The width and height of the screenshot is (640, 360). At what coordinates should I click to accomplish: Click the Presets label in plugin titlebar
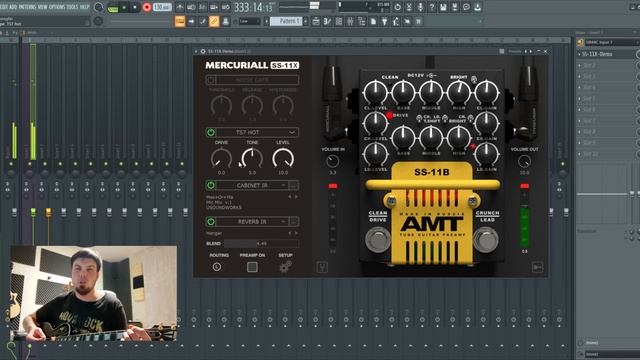point(515,51)
